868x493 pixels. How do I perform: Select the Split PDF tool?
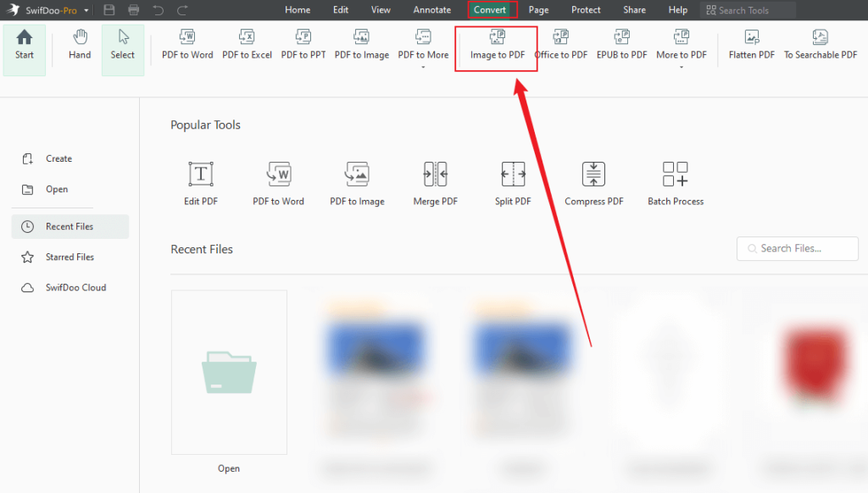tap(512, 180)
